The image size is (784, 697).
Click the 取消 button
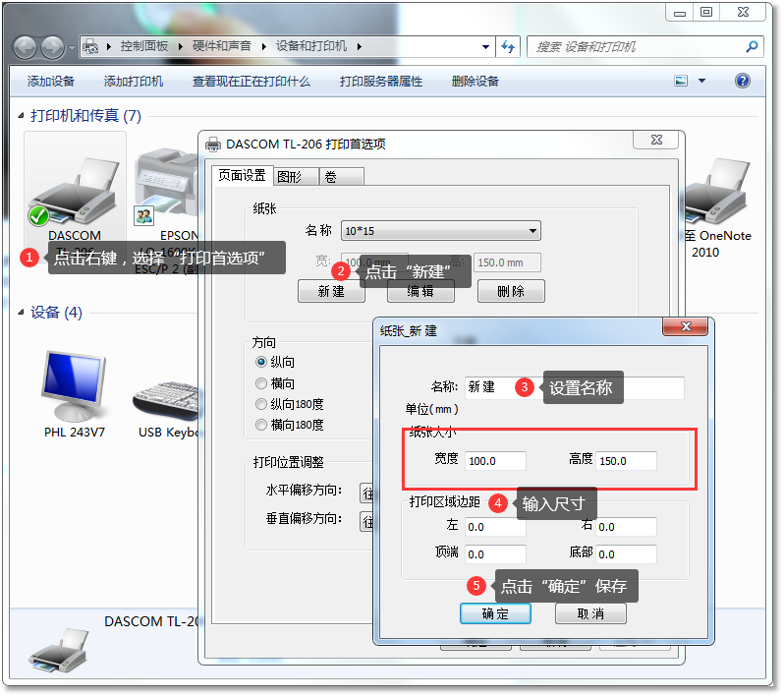tap(590, 613)
